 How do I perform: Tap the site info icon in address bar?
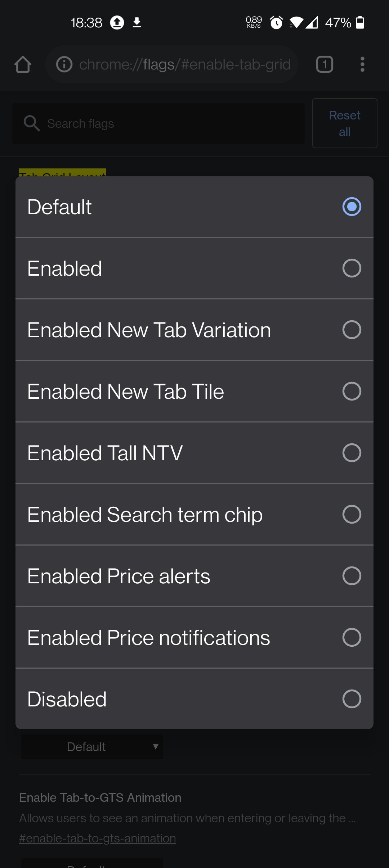tap(64, 65)
